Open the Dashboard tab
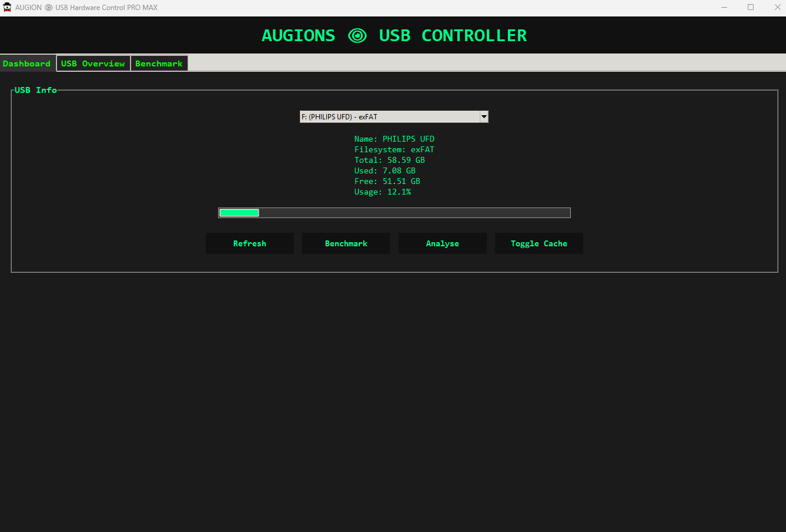Screen dimensions: 786x532 click(x=27, y=63)
